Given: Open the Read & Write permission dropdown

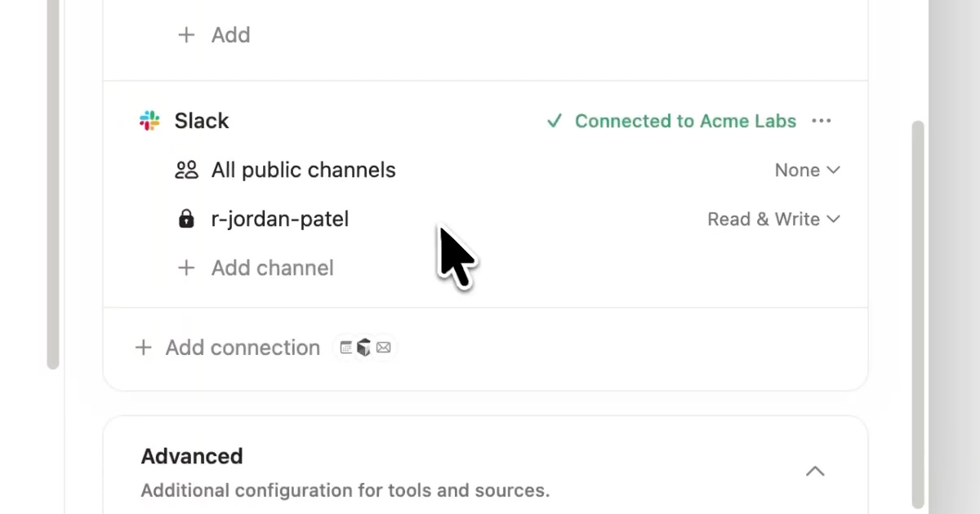Looking at the screenshot, I should point(773,219).
